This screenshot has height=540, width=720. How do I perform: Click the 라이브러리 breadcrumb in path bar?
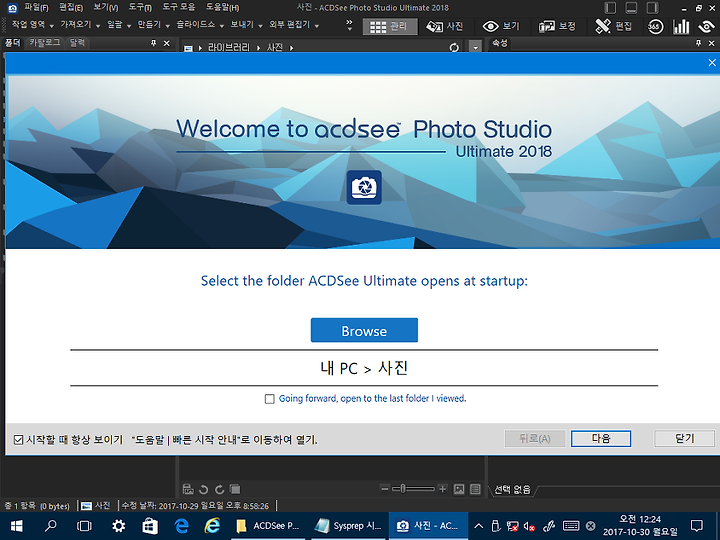(x=229, y=47)
